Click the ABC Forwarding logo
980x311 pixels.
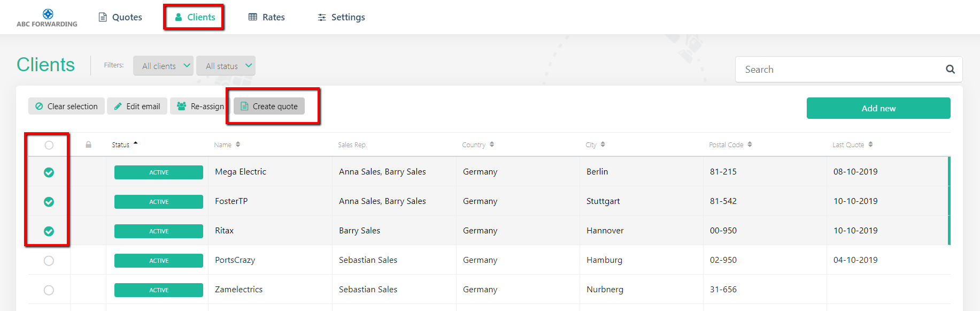click(x=47, y=18)
